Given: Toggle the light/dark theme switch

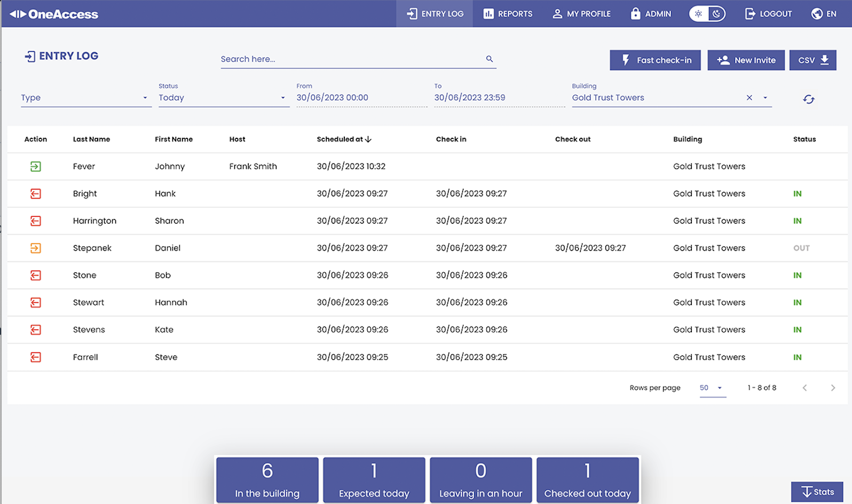Looking at the screenshot, I should (707, 14).
